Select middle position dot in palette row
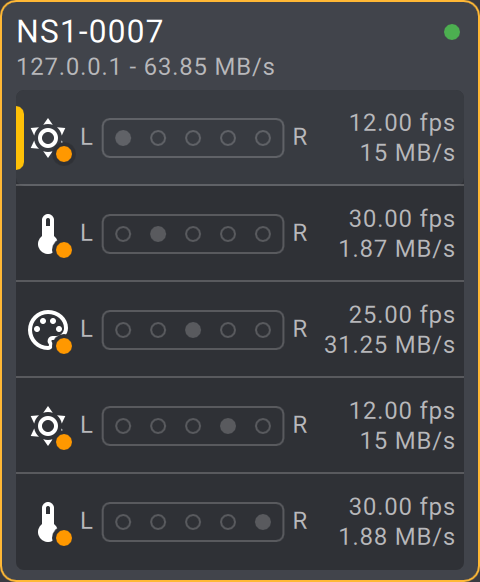The width and height of the screenshot is (480, 582). point(193,330)
